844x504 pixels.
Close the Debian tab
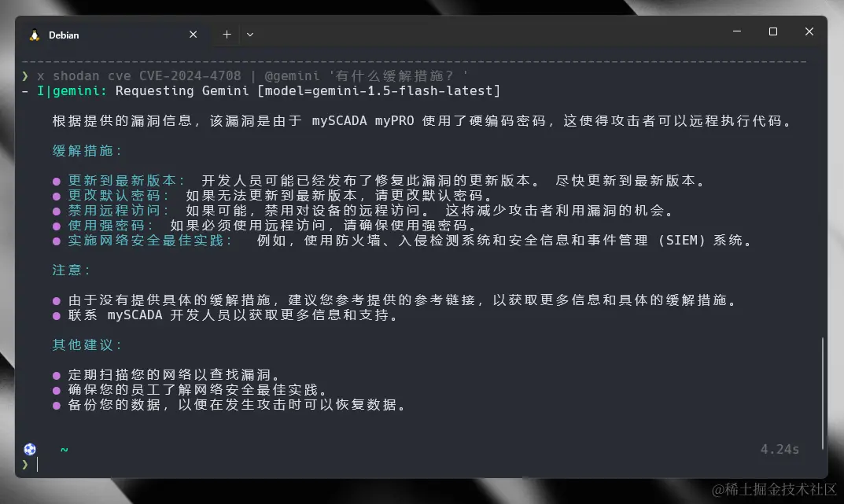pos(193,35)
